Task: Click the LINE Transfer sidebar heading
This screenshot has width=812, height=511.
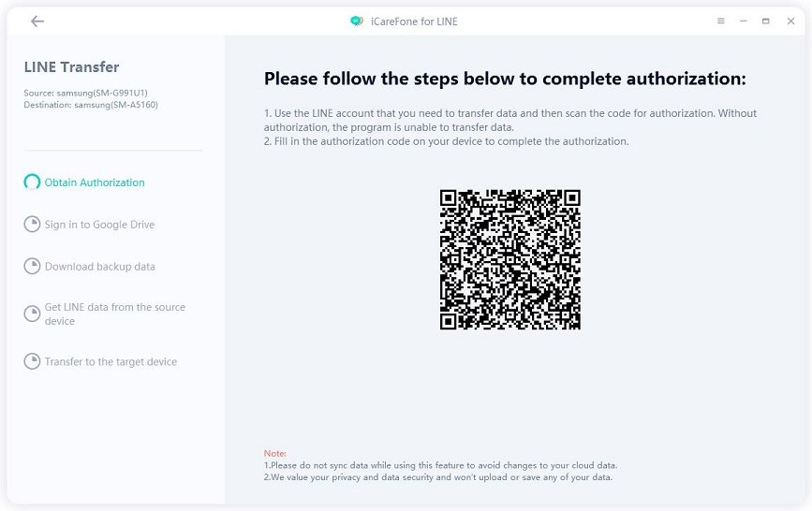Action: click(72, 67)
